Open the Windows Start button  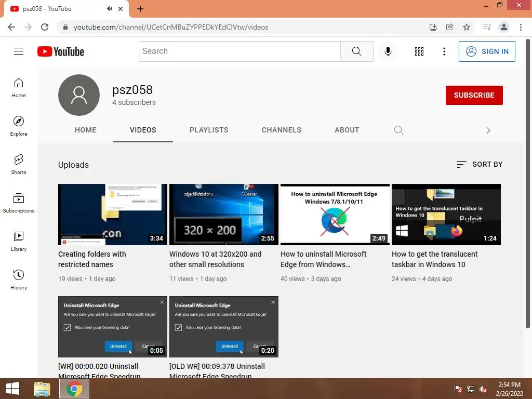[12, 389]
